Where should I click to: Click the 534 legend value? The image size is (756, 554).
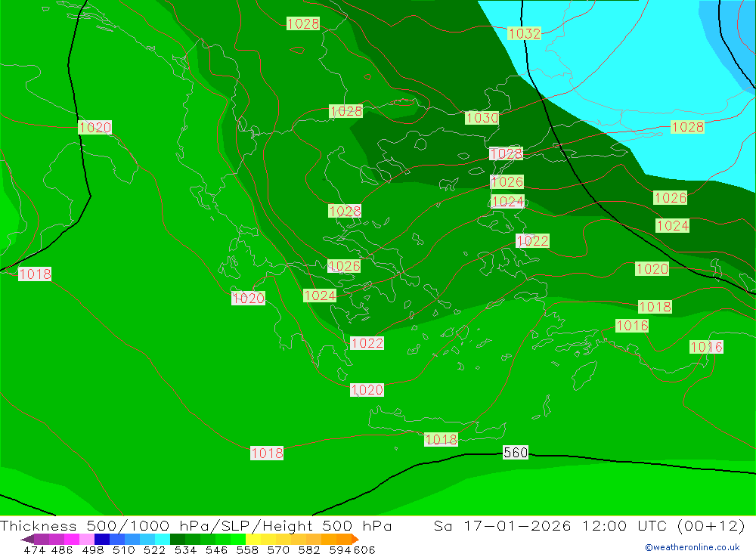(x=185, y=549)
